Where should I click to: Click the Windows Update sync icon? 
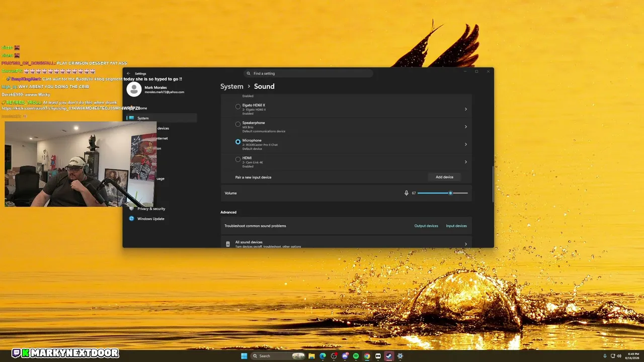point(132,219)
